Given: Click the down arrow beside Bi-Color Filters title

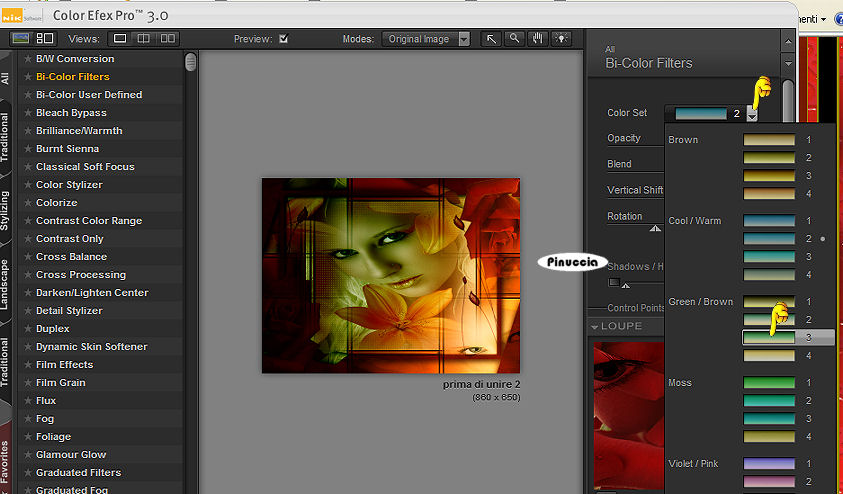Looking at the screenshot, I should coord(788,63).
